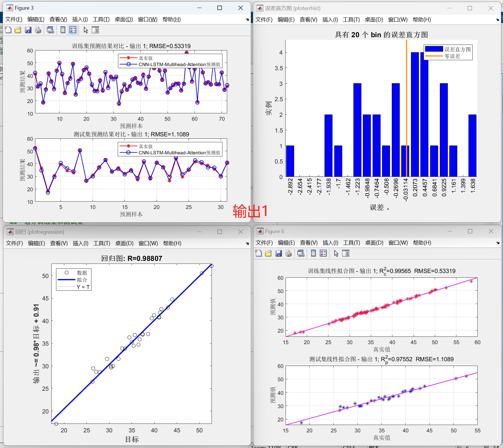Image resolution: width=503 pixels, height=448 pixels.
Task: Toggle the Link Plot button in Figure 6
Action: point(301,253)
